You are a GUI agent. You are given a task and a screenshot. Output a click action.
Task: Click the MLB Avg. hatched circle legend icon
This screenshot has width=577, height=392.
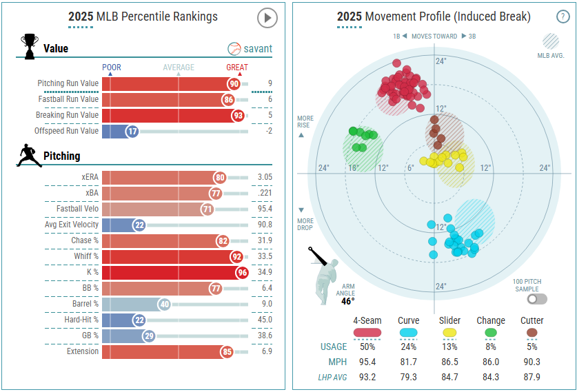coord(551,41)
